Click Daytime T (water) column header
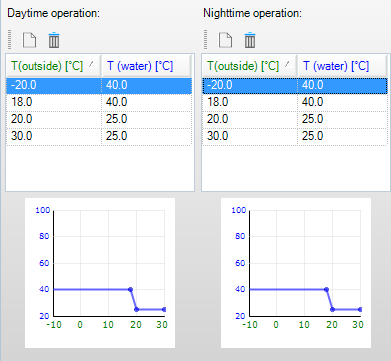 click(x=147, y=66)
